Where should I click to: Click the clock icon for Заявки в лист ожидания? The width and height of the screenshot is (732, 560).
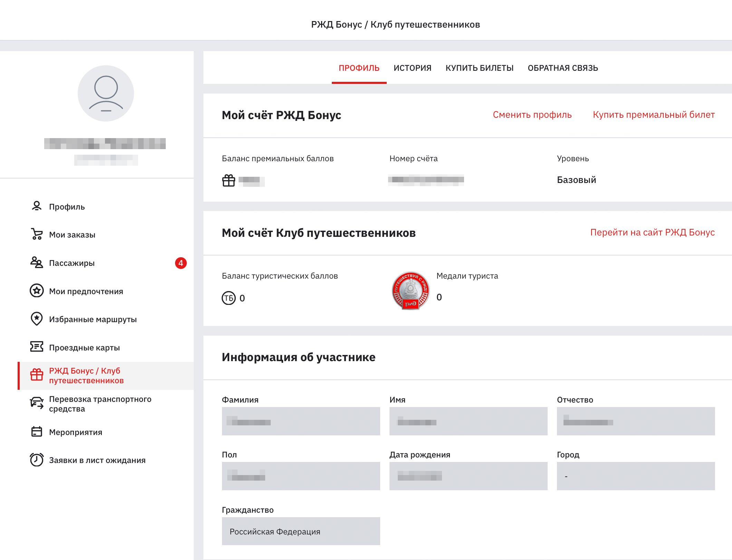tap(37, 460)
